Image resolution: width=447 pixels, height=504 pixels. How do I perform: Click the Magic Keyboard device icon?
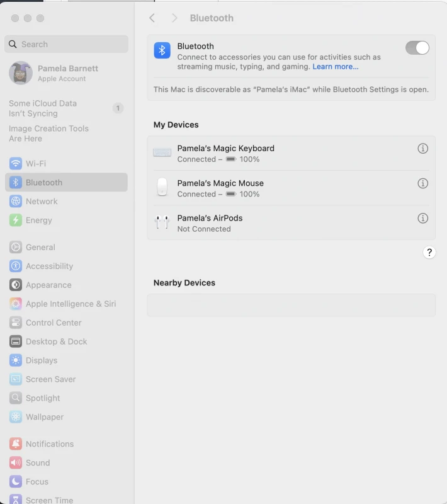click(162, 152)
